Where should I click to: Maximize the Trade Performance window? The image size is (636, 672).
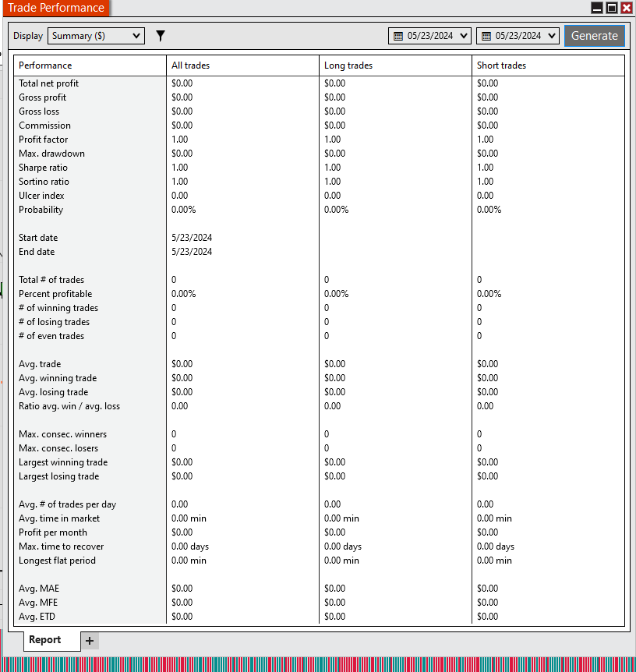pyautogui.click(x=612, y=8)
